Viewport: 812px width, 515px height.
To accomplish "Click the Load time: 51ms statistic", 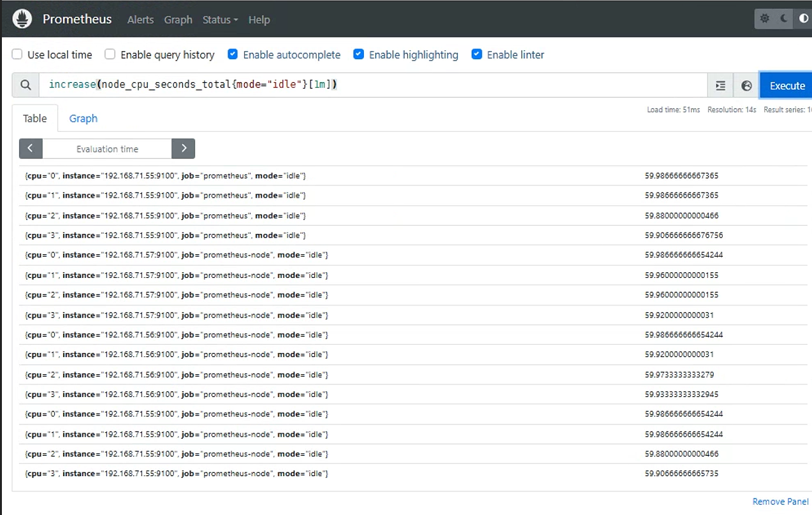I will (673, 110).
